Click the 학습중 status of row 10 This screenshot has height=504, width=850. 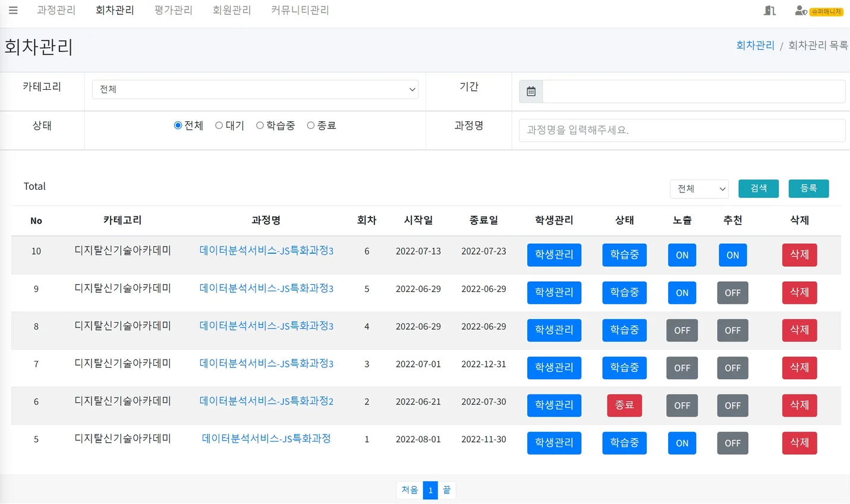624,255
